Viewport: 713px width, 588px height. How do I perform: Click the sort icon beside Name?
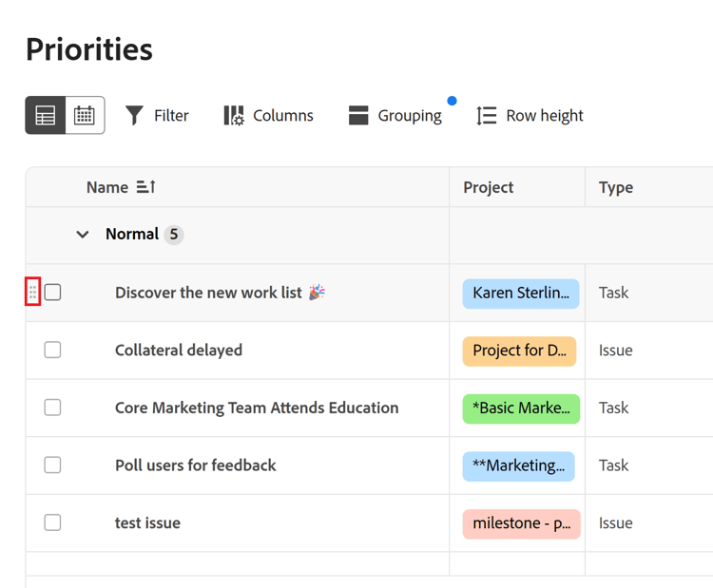click(145, 187)
